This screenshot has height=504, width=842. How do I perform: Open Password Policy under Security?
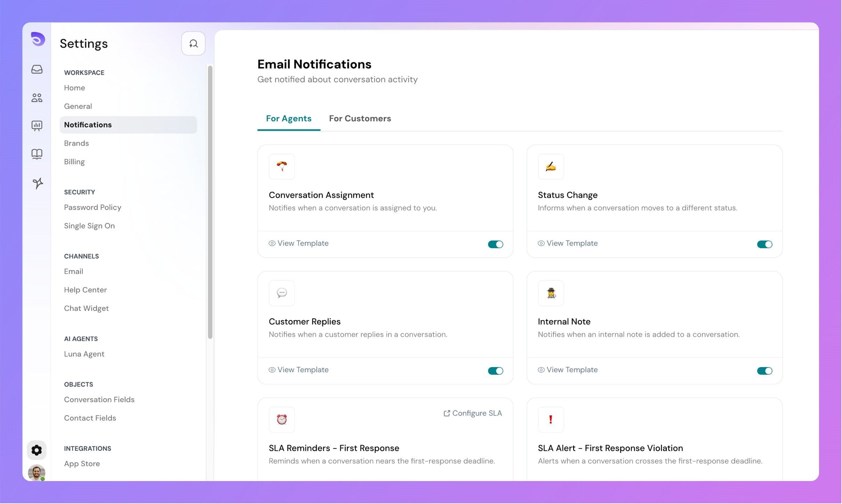92,207
